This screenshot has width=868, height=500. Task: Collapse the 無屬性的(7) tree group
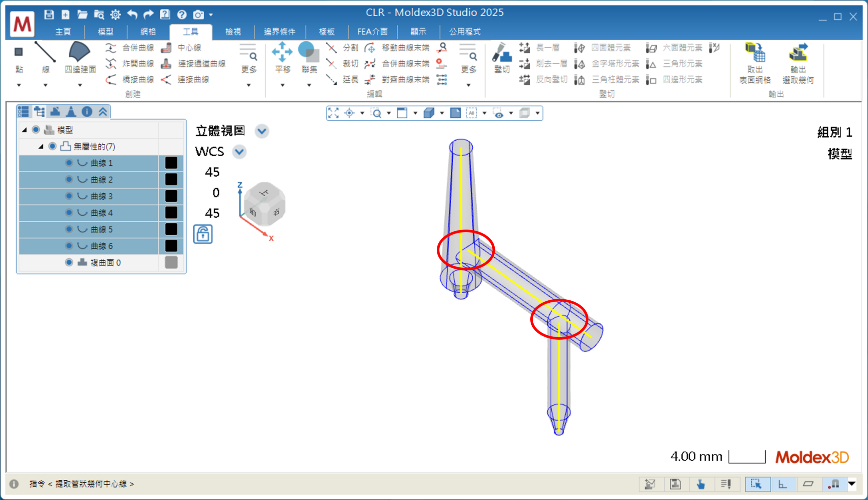click(x=41, y=147)
